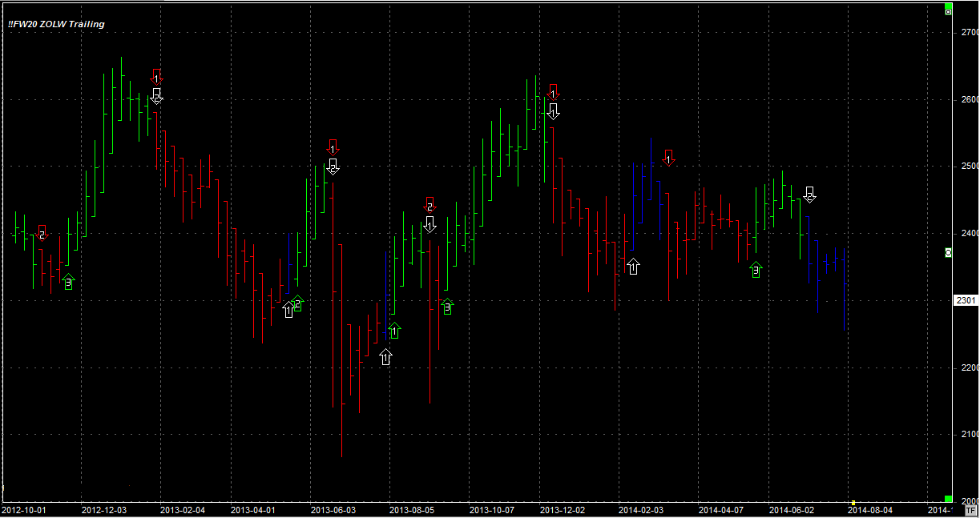980x518 pixels.
Task: Click the red down arrow labeled 1 near 2014-02-03
Action: point(668,157)
